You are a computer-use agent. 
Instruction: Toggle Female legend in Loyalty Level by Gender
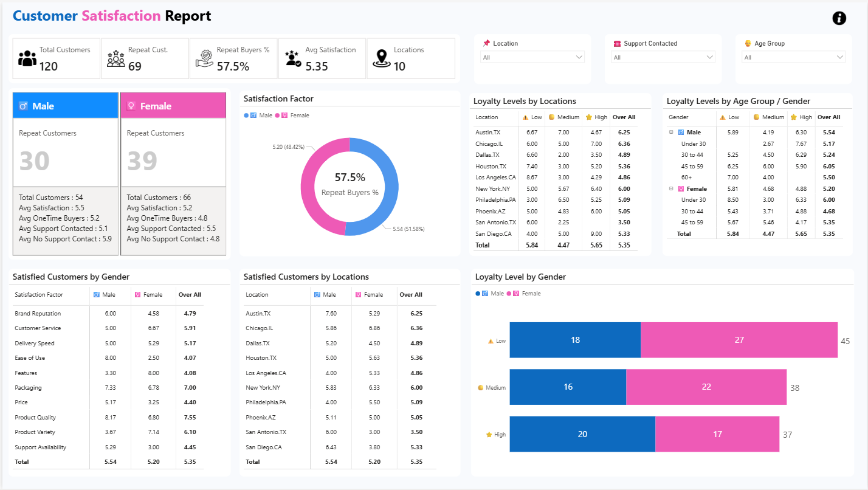pyautogui.click(x=524, y=294)
